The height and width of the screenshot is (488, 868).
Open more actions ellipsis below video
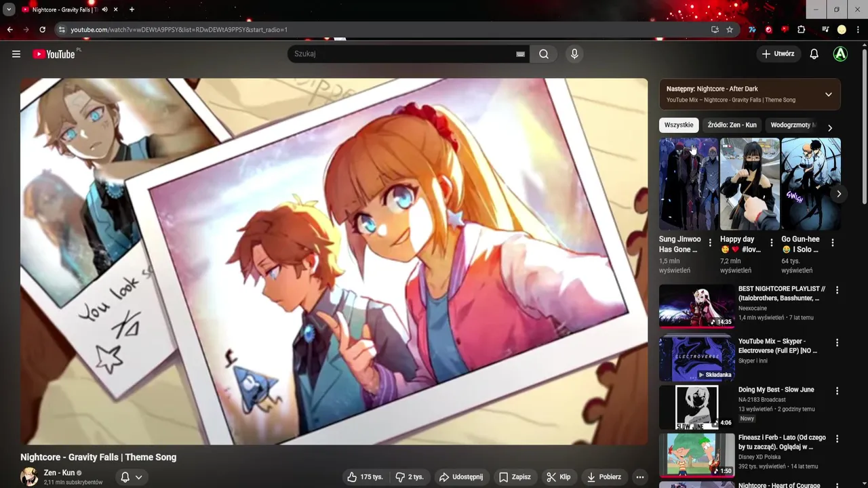(639, 477)
